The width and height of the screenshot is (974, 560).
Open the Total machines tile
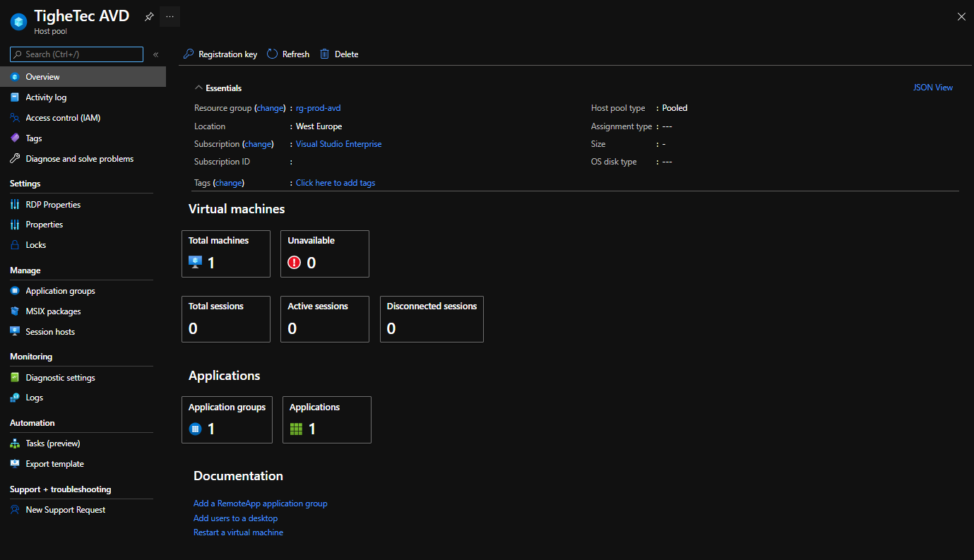point(225,254)
